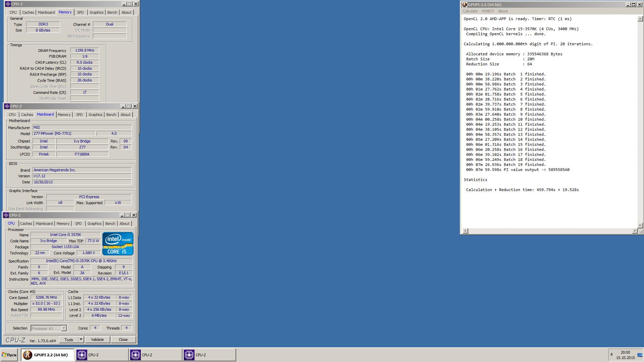Screen dimensions: 644x362
Task: Open SPD tab in Mainboard window
Action: 79,115
